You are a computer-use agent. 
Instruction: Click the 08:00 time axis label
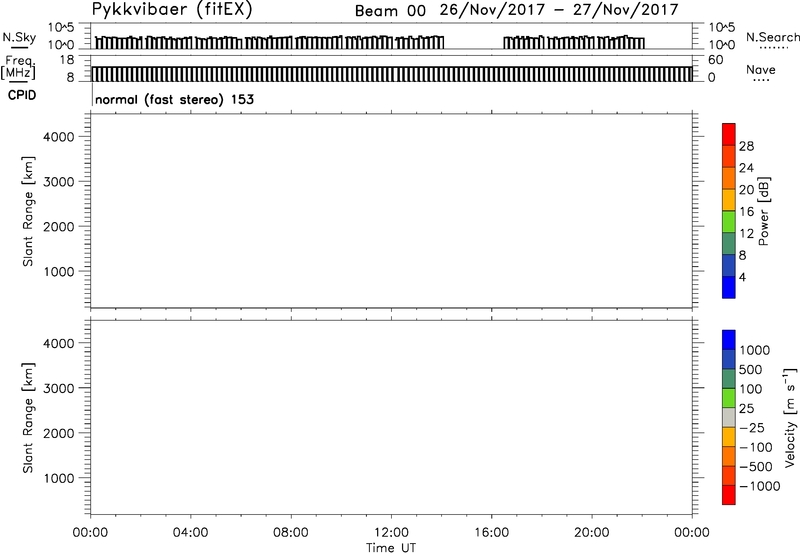(291, 533)
